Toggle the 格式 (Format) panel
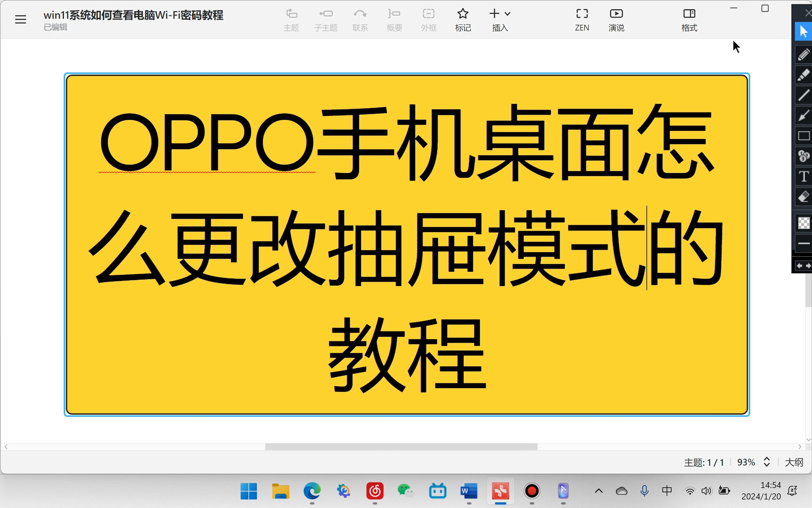Image resolution: width=812 pixels, height=508 pixels. pyautogui.click(x=689, y=20)
